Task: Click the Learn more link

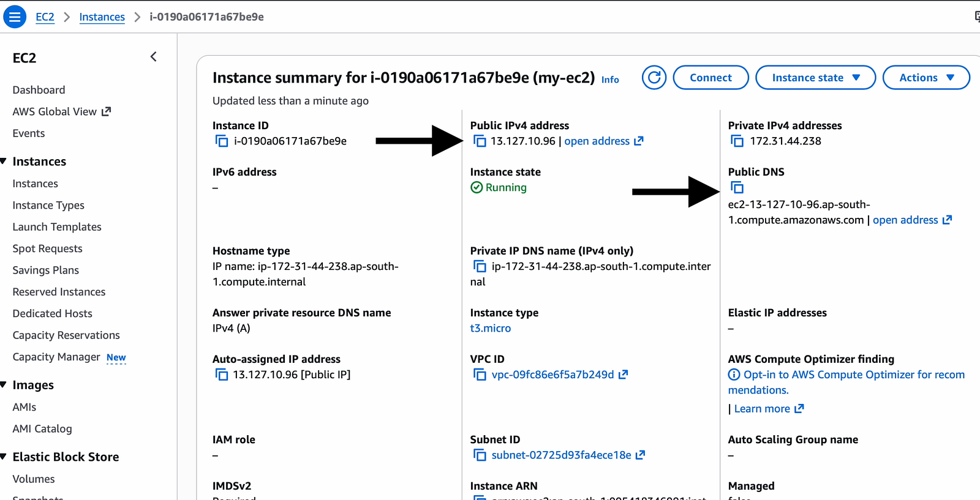Action: point(762,409)
